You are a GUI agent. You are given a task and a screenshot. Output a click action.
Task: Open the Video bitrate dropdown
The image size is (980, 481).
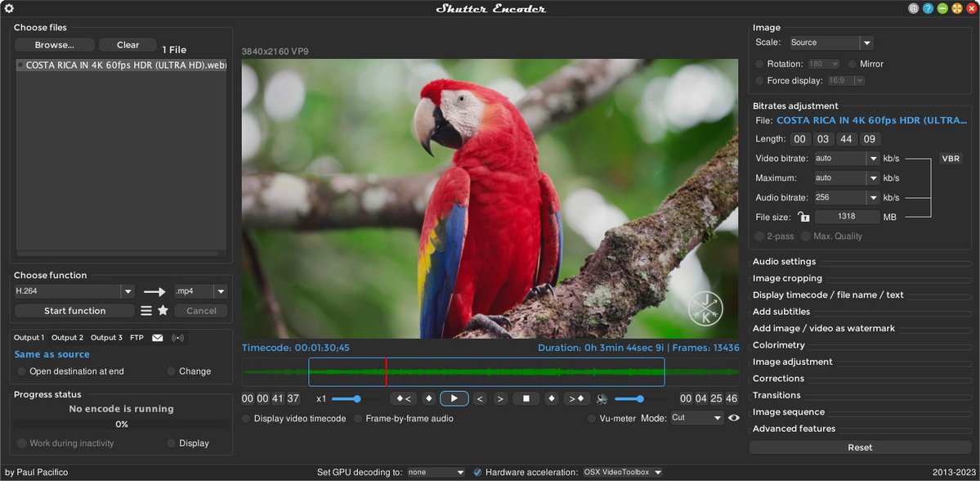pos(847,158)
